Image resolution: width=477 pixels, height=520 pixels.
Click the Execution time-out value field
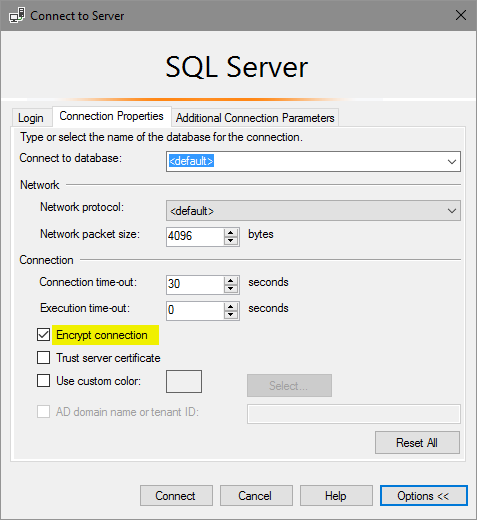click(195, 310)
